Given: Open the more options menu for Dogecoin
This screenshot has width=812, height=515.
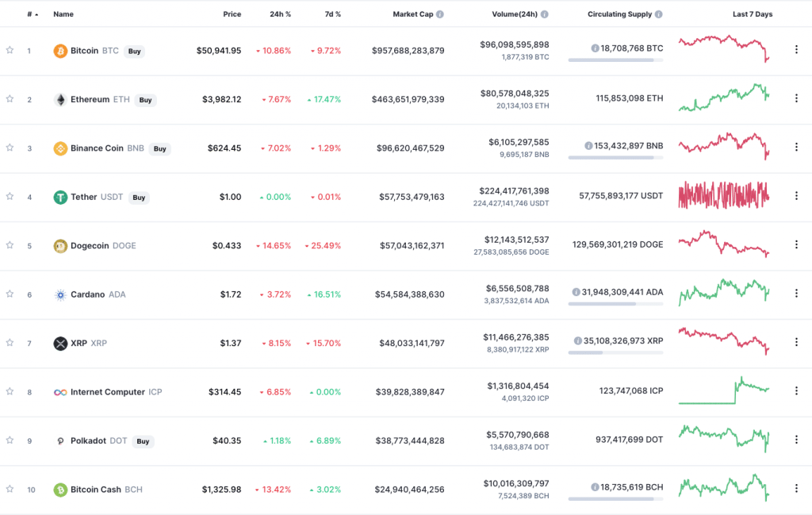Looking at the screenshot, I should tap(796, 244).
